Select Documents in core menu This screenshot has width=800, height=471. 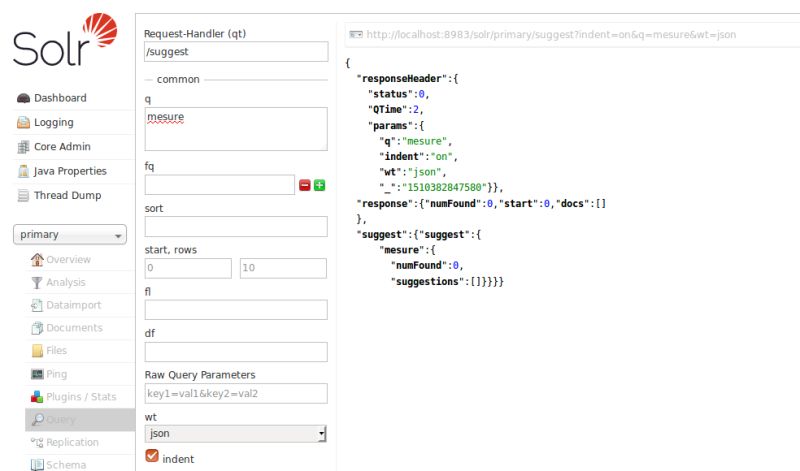pos(74,328)
